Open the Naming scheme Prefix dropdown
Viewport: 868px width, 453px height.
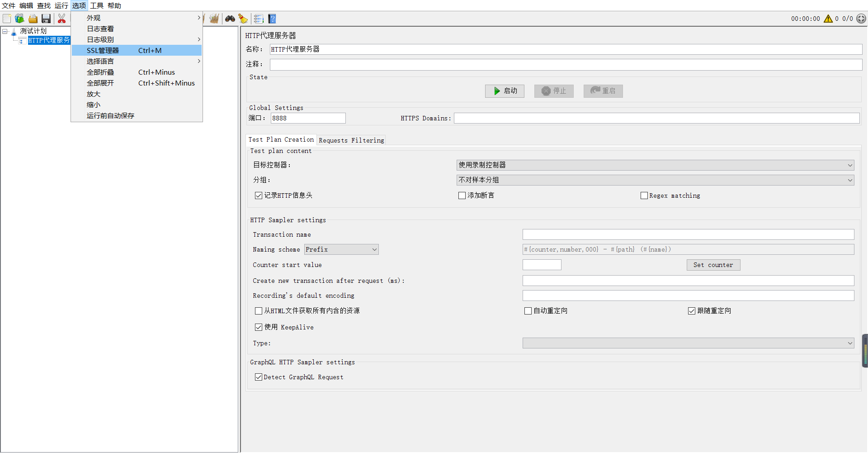pyautogui.click(x=341, y=249)
